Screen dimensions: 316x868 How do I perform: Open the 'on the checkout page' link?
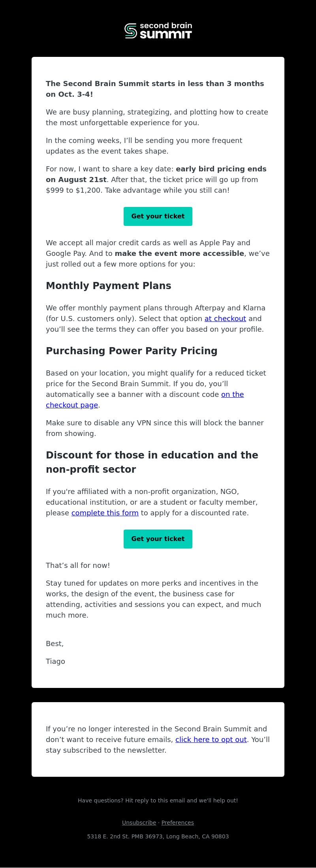(145, 400)
